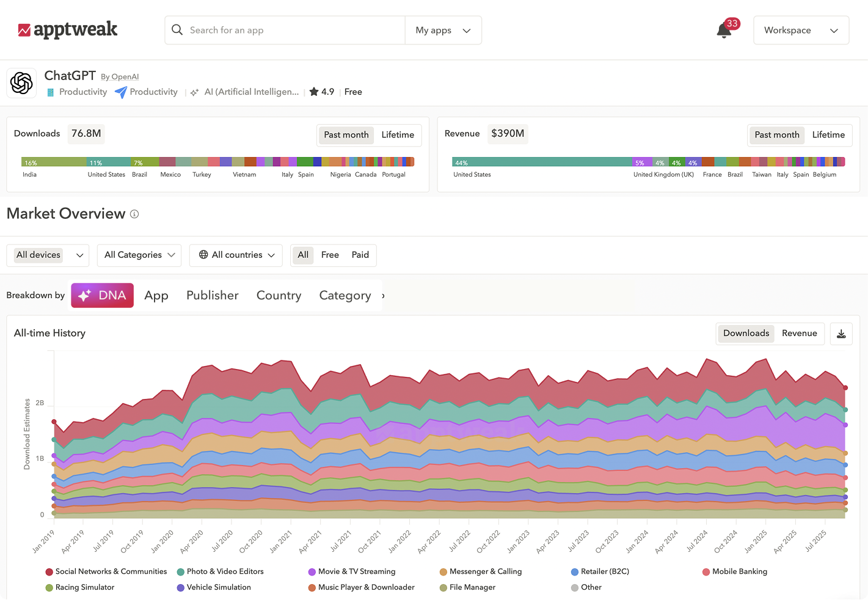Screen dimensions: 868x600
Task: Download the All-time History chart
Action: (x=841, y=334)
